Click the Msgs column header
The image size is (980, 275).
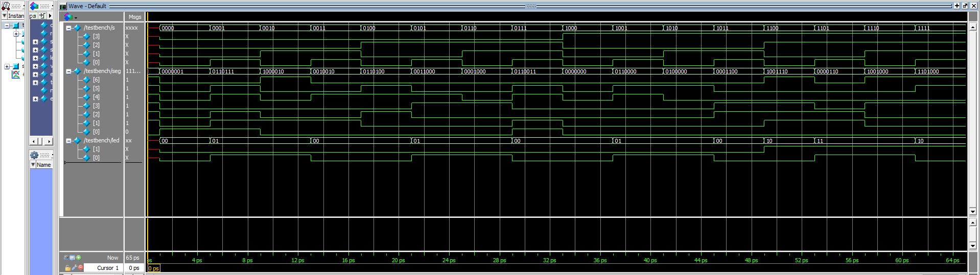pyautogui.click(x=135, y=17)
